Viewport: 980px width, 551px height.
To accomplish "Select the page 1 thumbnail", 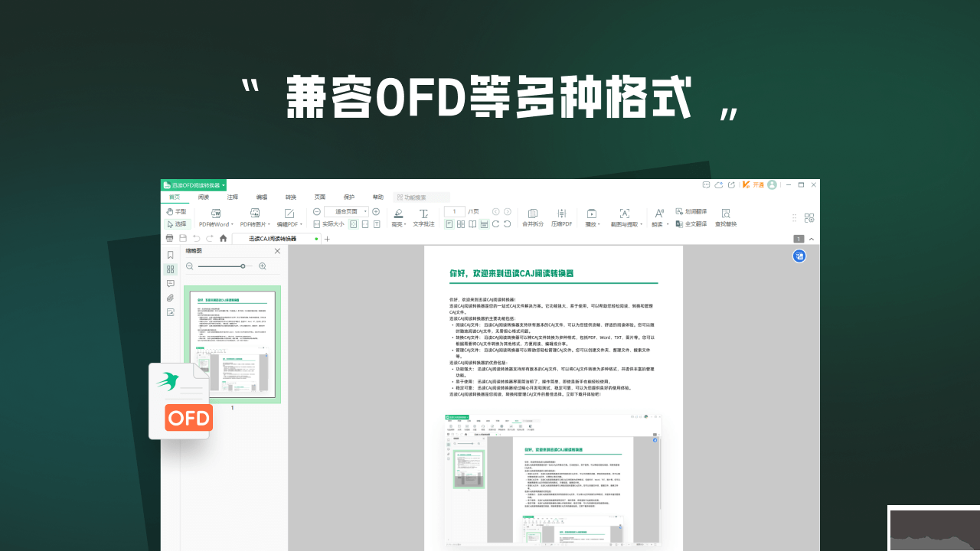I will click(x=233, y=344).
